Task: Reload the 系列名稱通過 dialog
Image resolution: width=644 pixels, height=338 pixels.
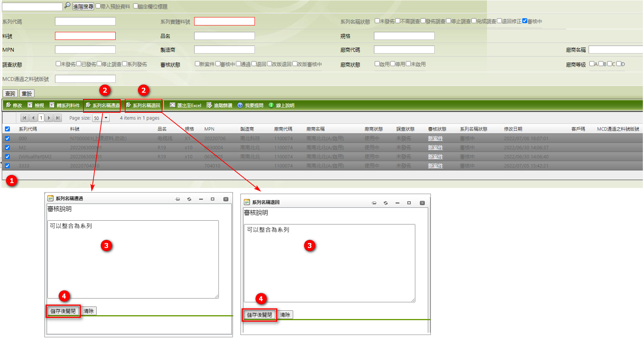Action: (x=189, y=199)
